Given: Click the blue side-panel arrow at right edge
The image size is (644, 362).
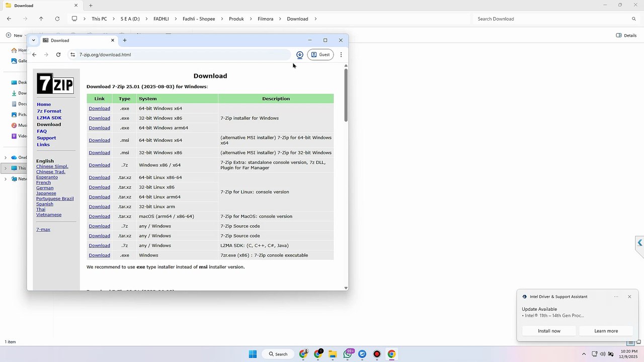Looking at the screenshot, I should [639, 243].
